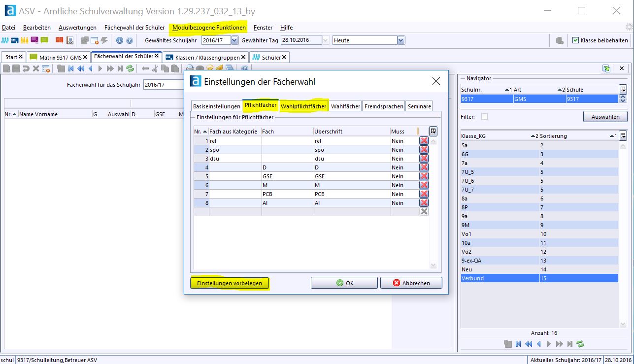Image resolution: width=634 pixels, height=364 pixels.
Task: Sort Navigator by Schulnr. column header
Action: [486, 90]
